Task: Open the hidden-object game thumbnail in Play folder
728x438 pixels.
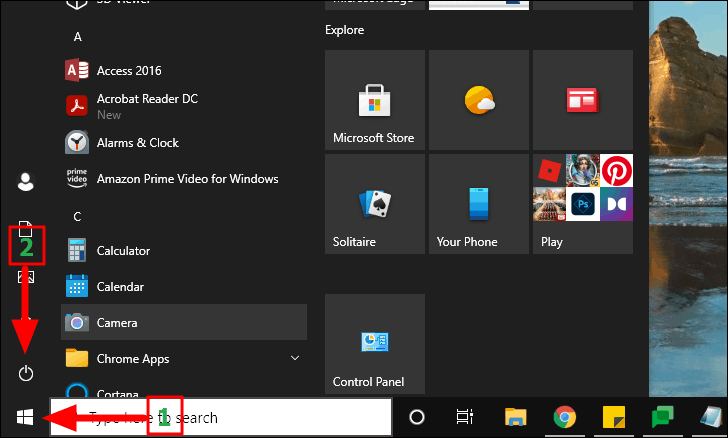Action: point(583,170)
